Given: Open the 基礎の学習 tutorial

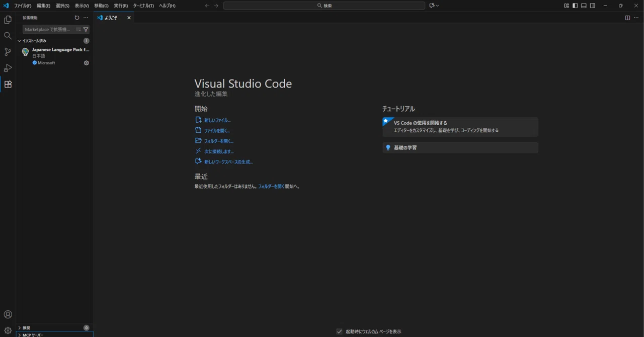Looking at the screenshot, I should (x=460, y=147).
